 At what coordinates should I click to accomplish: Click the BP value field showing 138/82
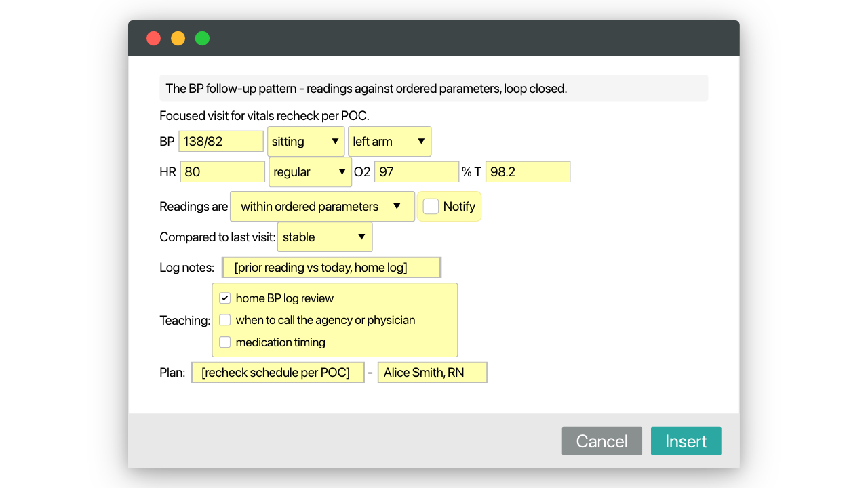221,142
